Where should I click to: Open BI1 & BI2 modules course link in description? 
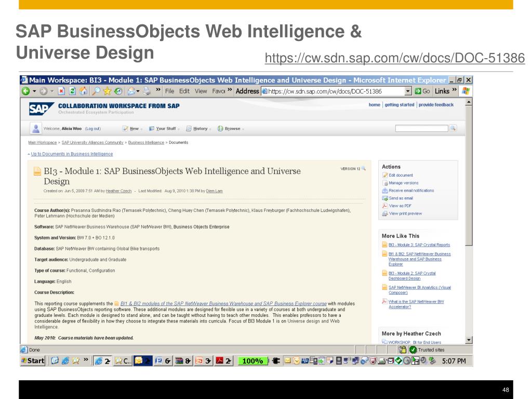(x=223, y=303)
